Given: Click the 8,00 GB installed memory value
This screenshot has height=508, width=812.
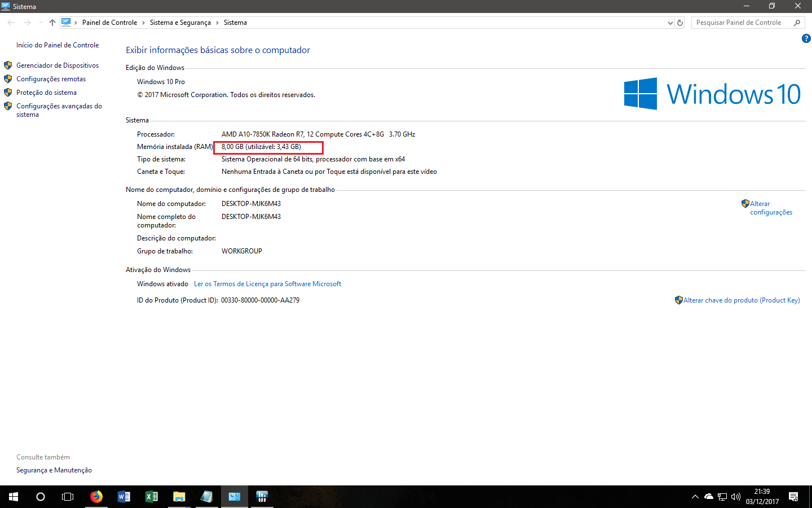Looking at the screenshot, I should pos(261,147).
